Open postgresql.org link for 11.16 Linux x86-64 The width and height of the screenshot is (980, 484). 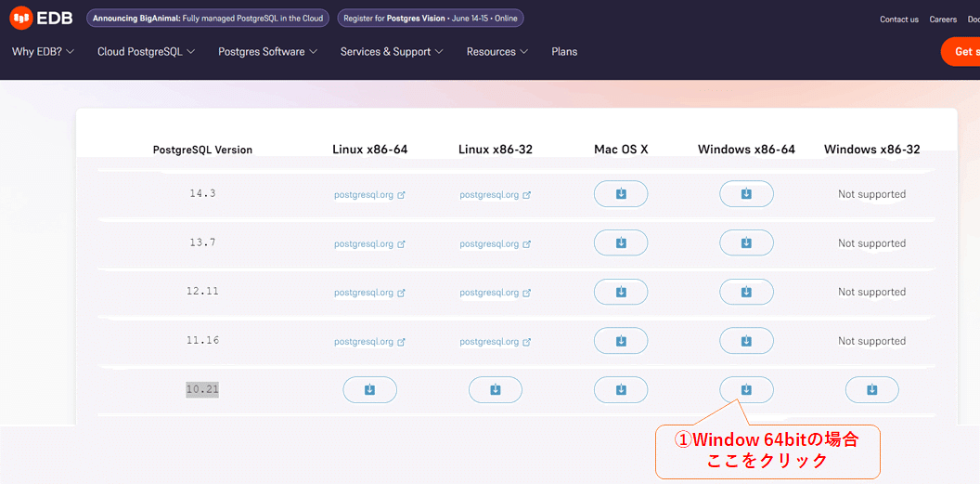[x=369, y=342]
